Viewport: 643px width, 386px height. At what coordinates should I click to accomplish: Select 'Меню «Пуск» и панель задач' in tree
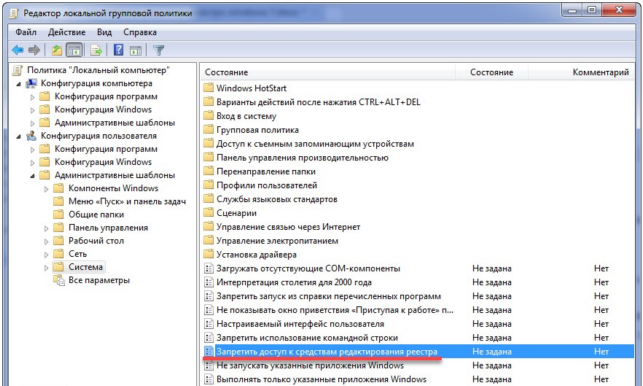click(127, 201)
